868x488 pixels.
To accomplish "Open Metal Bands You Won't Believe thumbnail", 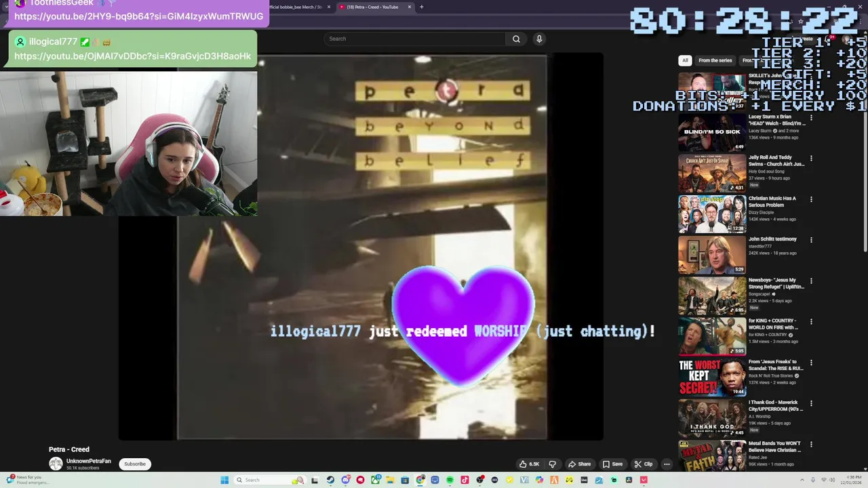I will coord(712,456).
